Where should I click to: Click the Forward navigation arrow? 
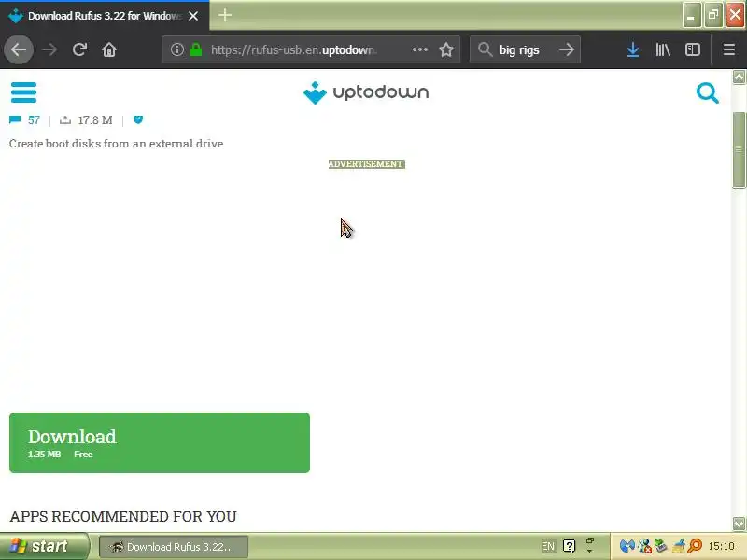[x=49, y=49]
